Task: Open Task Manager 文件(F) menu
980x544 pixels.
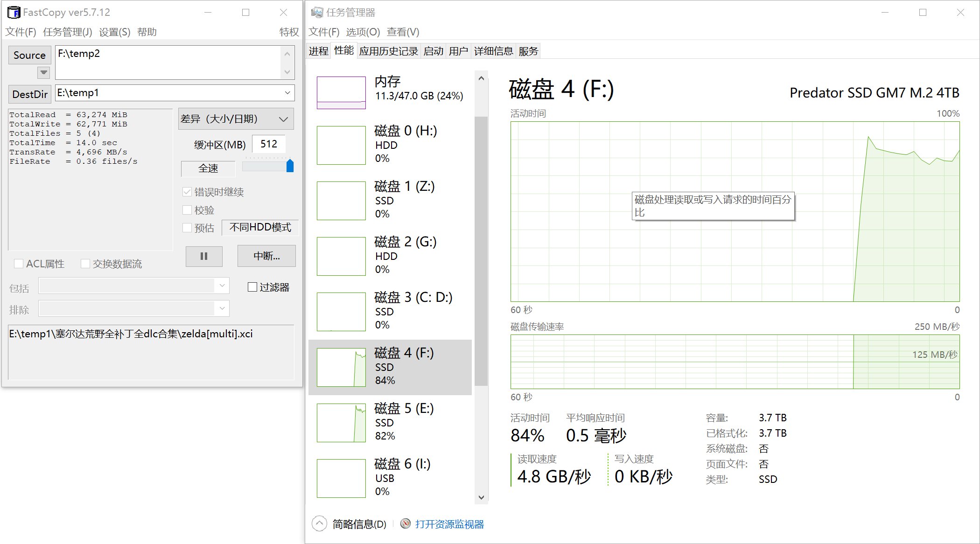Action: (324, 32)
